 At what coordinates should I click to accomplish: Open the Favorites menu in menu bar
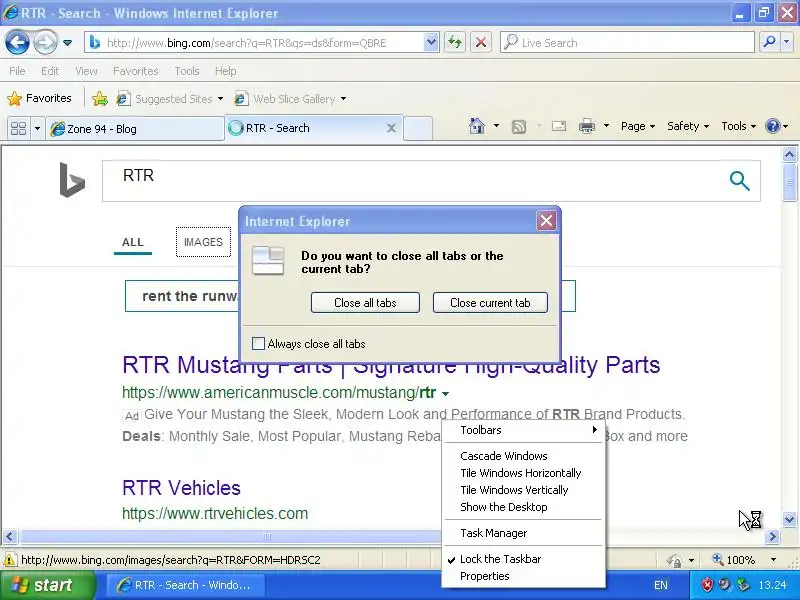tap(136, 71)
